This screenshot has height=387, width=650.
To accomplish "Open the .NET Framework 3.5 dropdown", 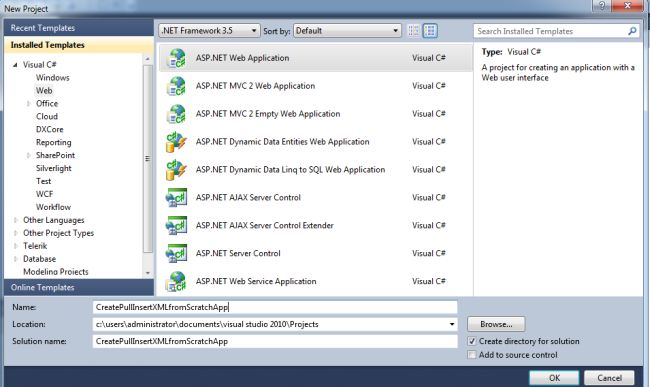I will (x=209, y=31).
